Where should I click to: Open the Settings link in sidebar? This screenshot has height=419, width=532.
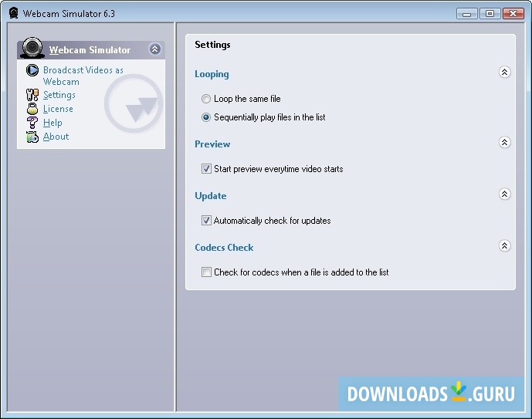(x=59, y=95)
